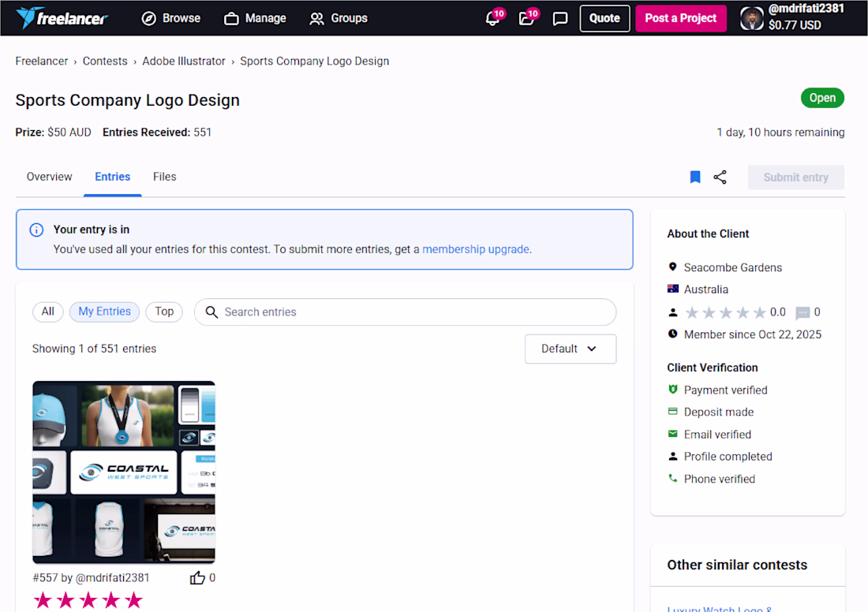Select the Top entries filter

[164, 312]
